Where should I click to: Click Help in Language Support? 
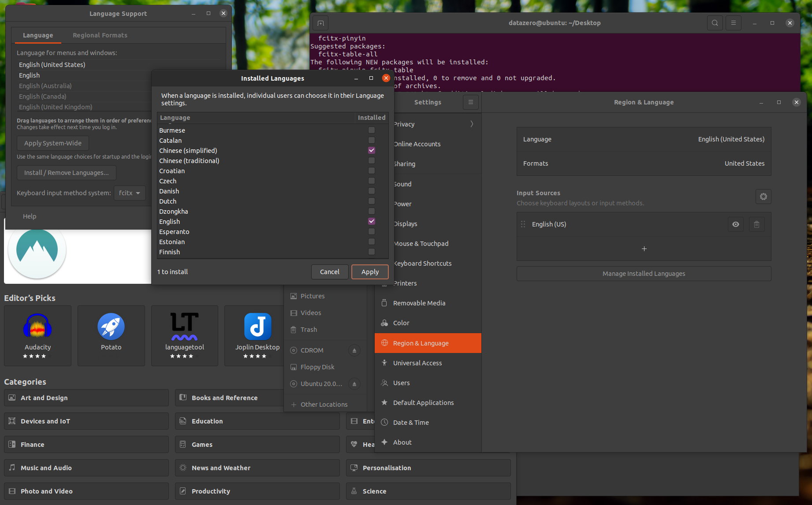[x=30, y=216]
